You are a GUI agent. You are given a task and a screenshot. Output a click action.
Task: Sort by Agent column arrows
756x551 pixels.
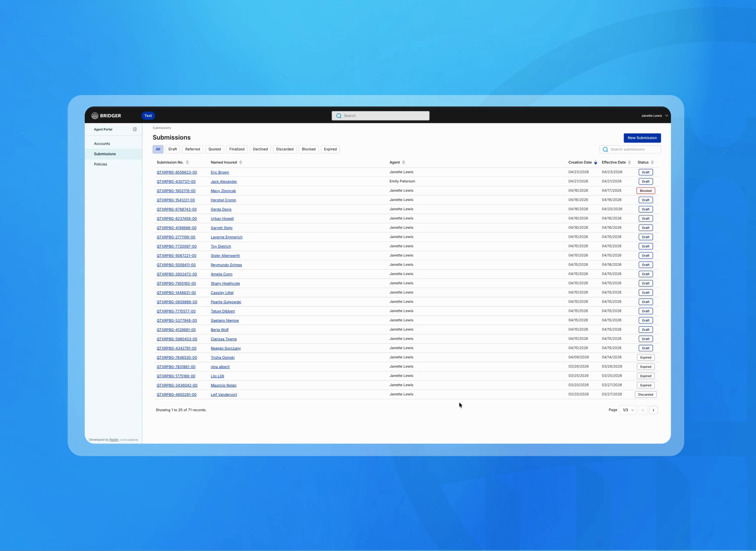[x=403, y=163]
